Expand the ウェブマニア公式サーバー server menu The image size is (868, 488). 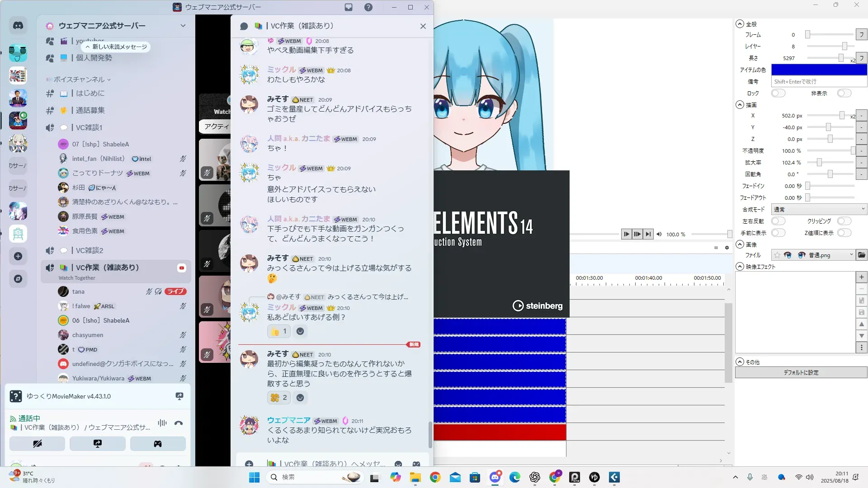pos(183,26)
